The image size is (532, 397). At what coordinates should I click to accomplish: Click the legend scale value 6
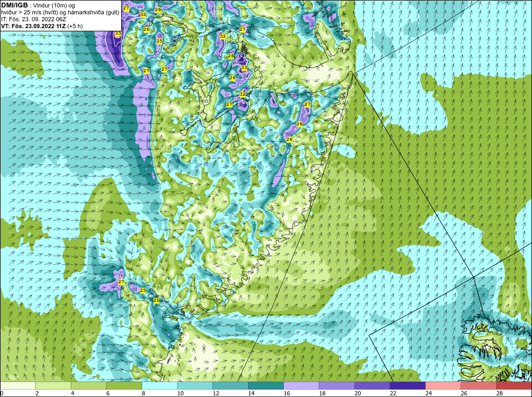tap(108, 393)
